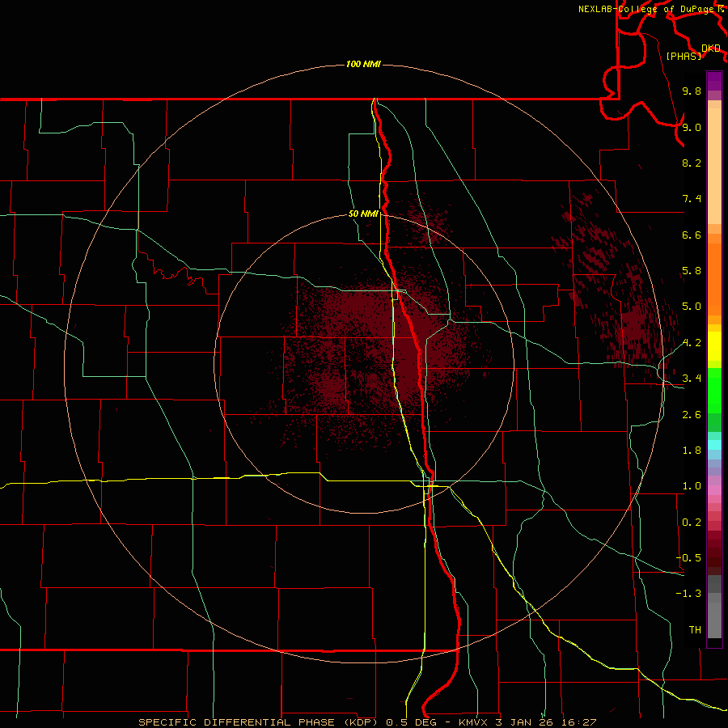Click the -1.3 scale label
728x728 pixels.
point(688,594)
